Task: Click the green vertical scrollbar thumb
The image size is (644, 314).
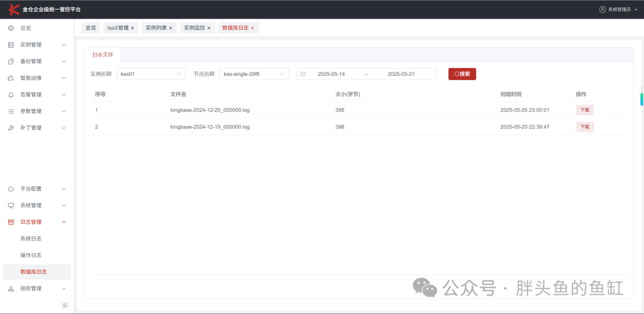Action: pyautogui.click(x=642, y=100)
